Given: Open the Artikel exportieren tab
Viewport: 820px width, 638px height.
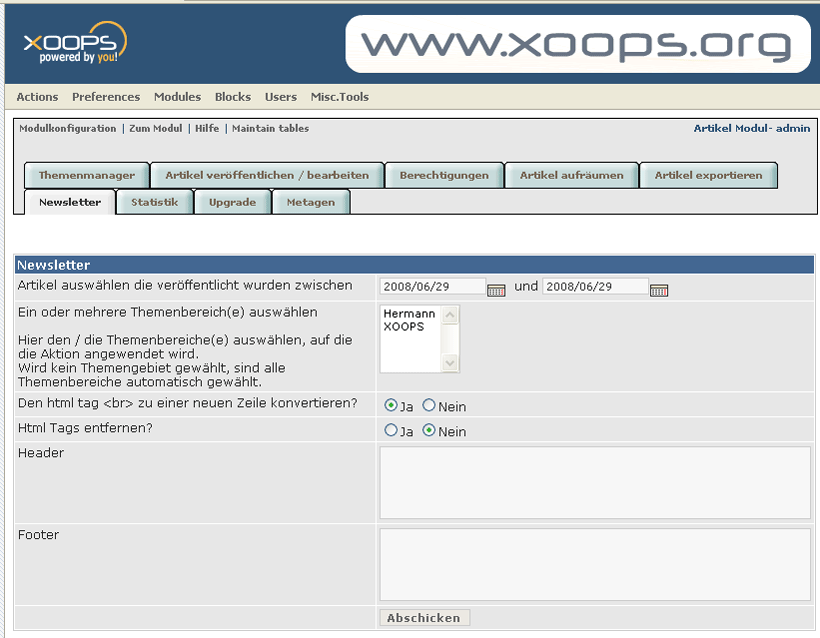Looking at the screenshot, I should tap(709, 175).
